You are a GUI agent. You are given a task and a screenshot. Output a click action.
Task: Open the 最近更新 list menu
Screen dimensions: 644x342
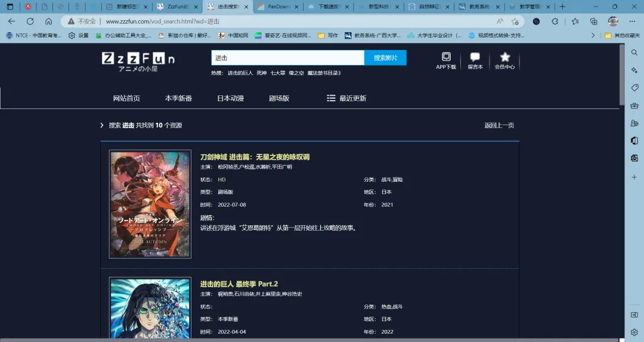click(x=346, y=98)
